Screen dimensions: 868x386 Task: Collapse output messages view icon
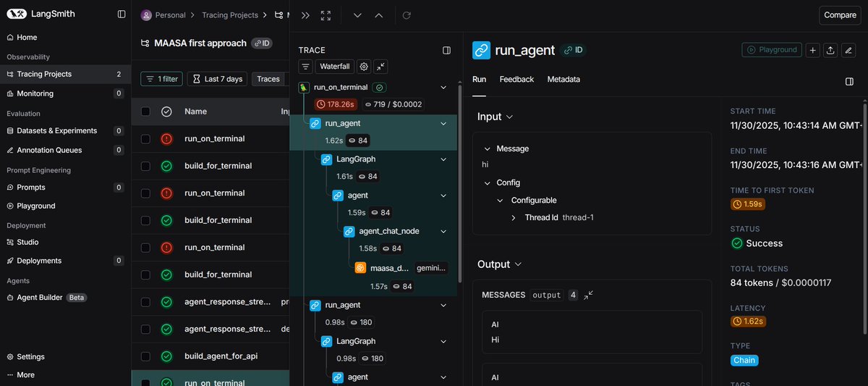tap(589, 295)
